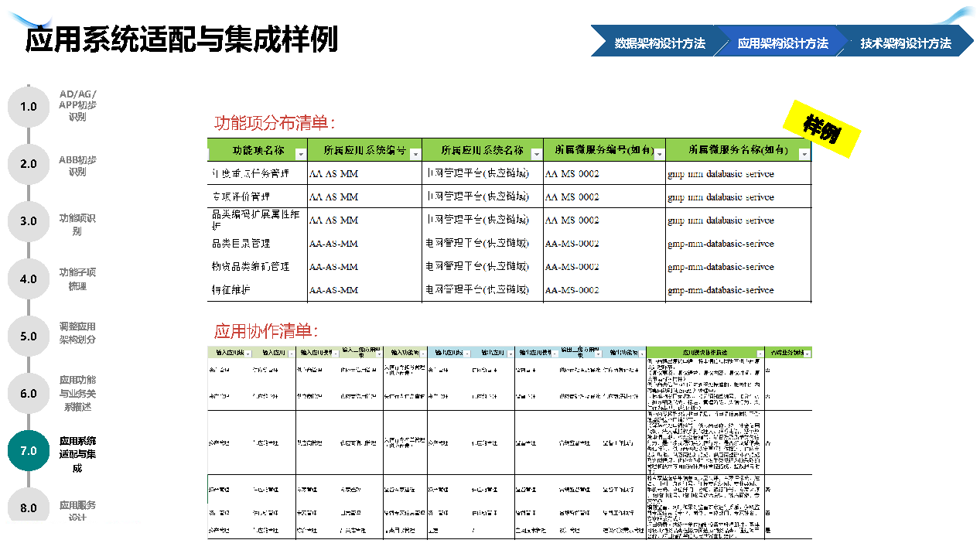
Task: Open the 8.0 step circle
Action: (x=29, y=507)
